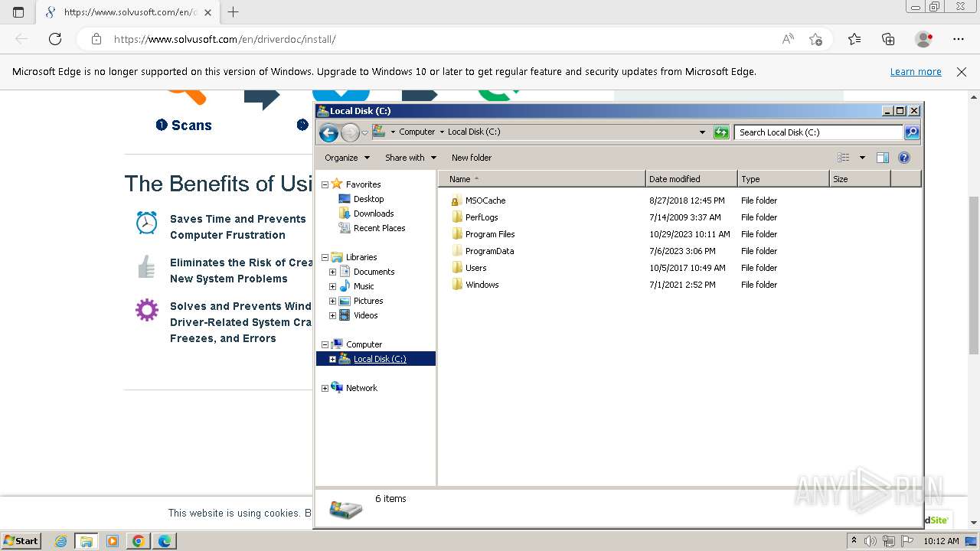Collapse the Favorites tree node
This screenshot has width=980, height=551.
[x=325, y=184]
